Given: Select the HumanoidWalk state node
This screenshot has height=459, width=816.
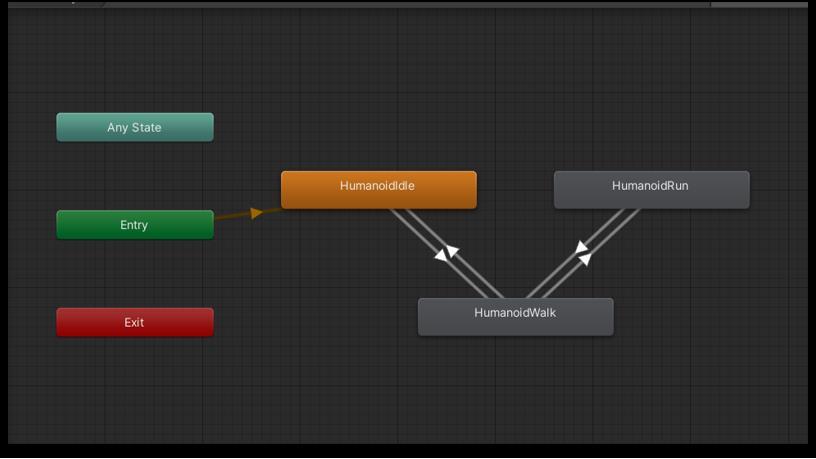Looking at the screenshot, I should [515, 316].
